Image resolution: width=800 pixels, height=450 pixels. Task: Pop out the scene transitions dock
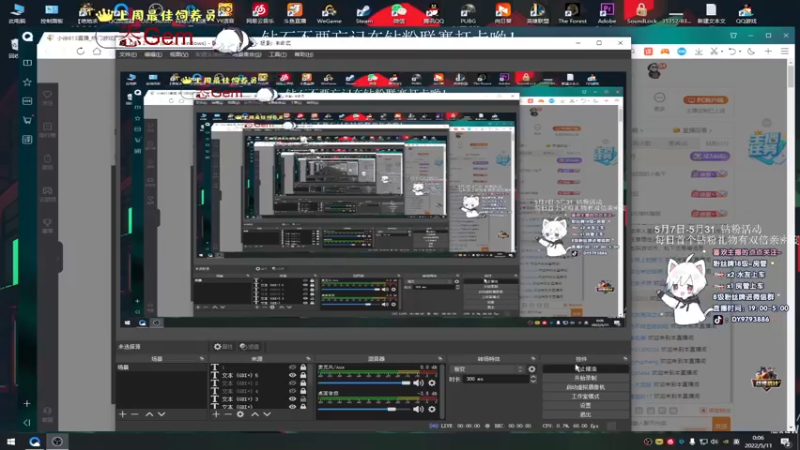tap(533, 359)
